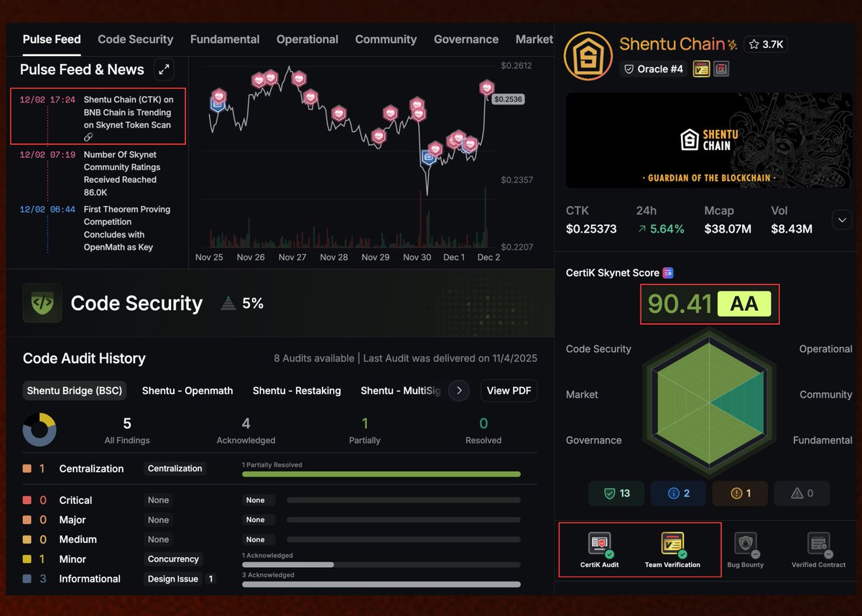This screenshot has width=862, height=616.
Task: Click the Informational row 3 Acknowledged bar
Action: (381, 584)
